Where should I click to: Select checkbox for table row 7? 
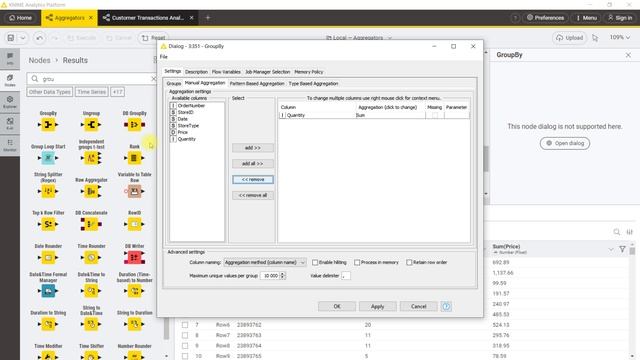click(x=185, y=325)
